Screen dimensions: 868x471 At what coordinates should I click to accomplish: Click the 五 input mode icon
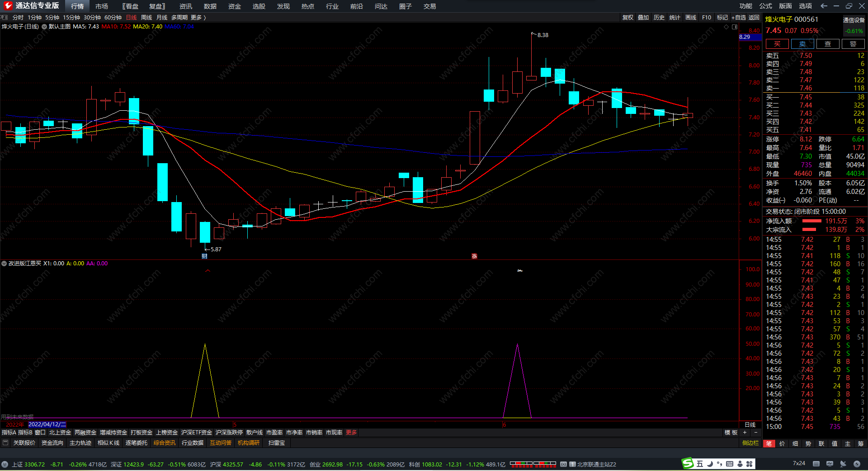(x=700, y=464)
